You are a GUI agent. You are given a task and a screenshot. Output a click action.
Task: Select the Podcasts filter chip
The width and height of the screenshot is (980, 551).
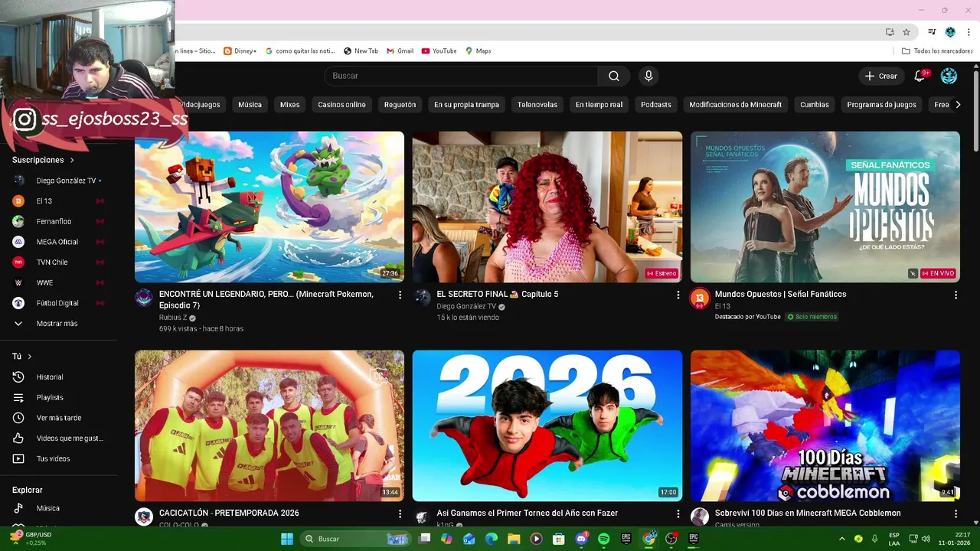(x=655, y=105)
